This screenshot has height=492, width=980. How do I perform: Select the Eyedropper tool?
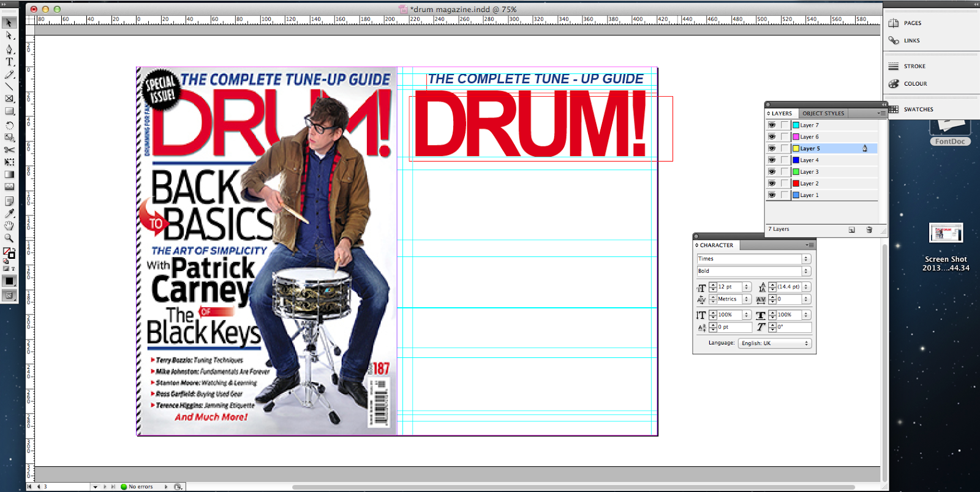point(9,213)
